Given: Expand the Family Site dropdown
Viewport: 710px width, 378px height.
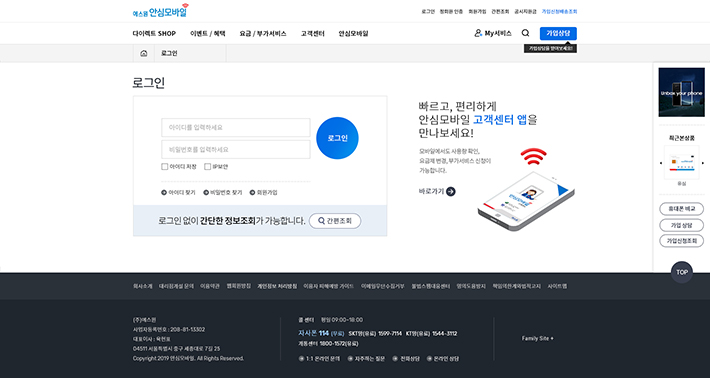Looking at the screenshot, I should 537,339.
